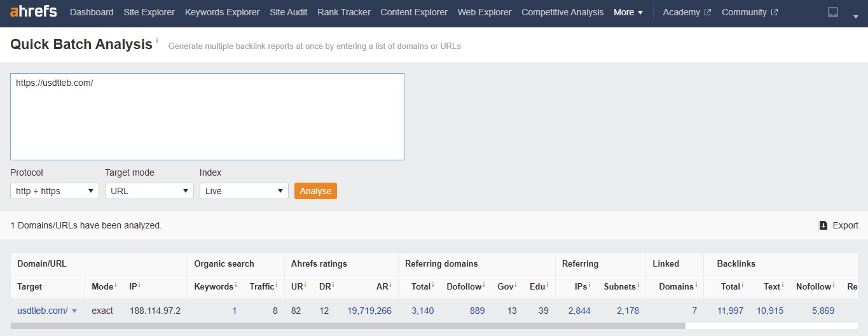
Task: Open the notifications screen icon in header
Action: (832, 12)
